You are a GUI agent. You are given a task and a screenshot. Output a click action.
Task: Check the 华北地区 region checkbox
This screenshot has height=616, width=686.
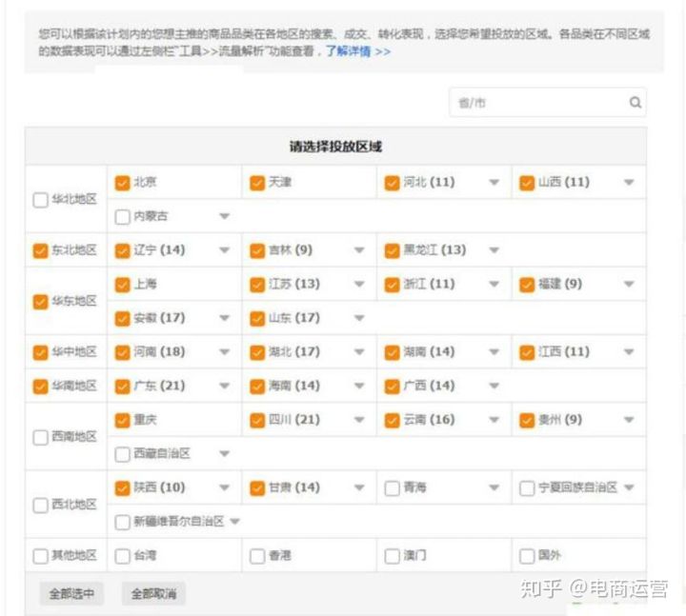point(40,200)
